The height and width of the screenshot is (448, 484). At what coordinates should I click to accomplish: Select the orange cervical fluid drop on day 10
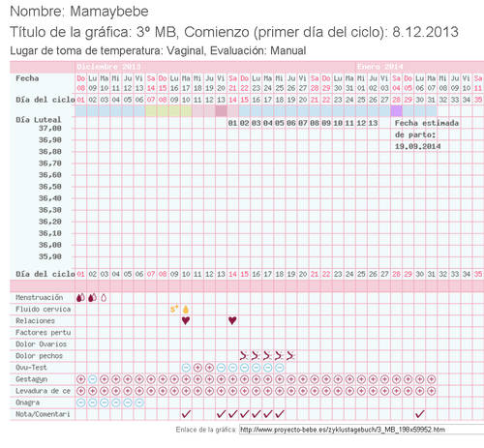pyautogui.click(x=186, y=310)
